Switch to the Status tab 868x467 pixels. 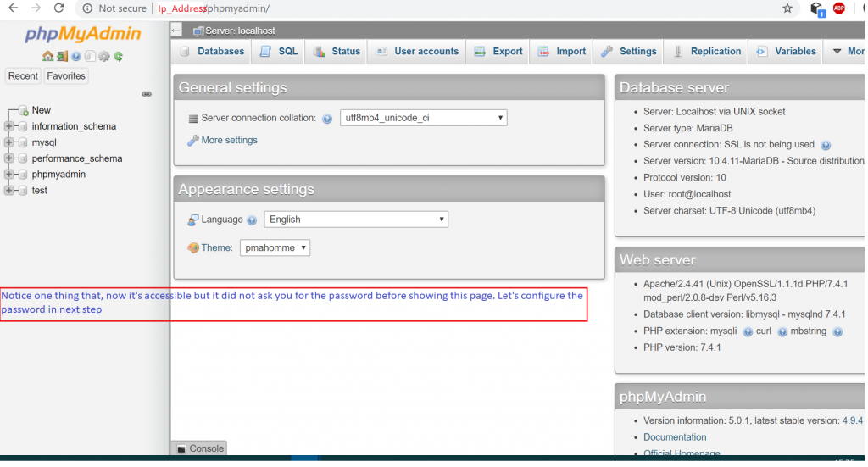coord(337,52)
